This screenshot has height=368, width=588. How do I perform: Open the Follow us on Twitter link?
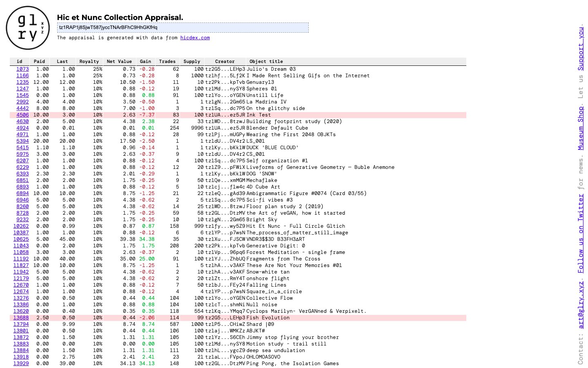[x=581, y=233]
